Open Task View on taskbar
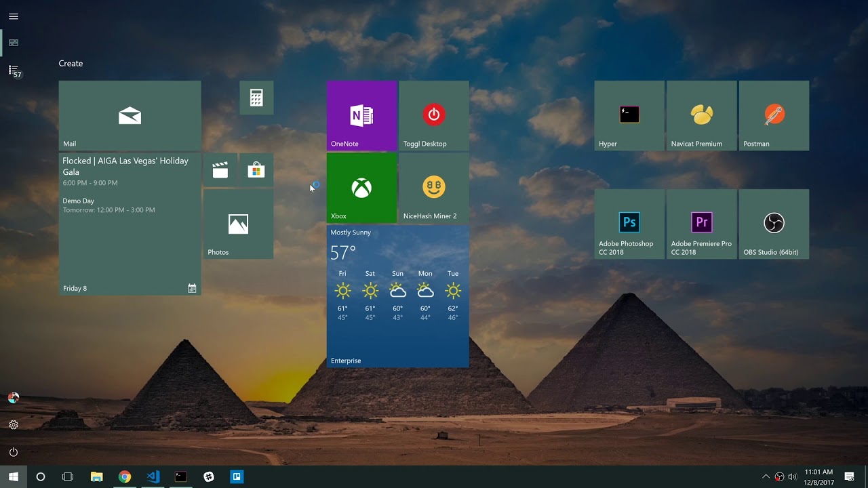 68,476
